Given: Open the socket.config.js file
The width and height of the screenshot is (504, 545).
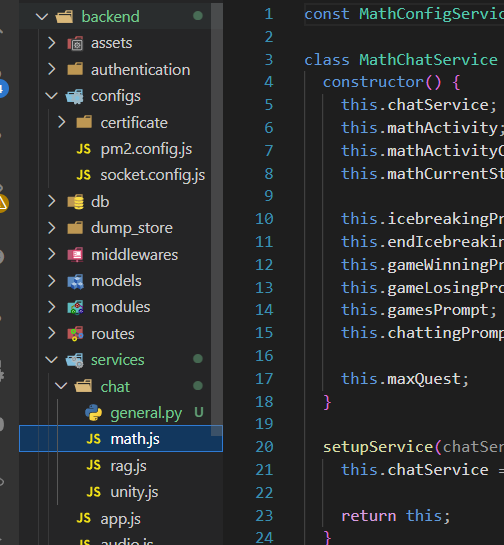Looking at the screenshot, I should point(153,176).
